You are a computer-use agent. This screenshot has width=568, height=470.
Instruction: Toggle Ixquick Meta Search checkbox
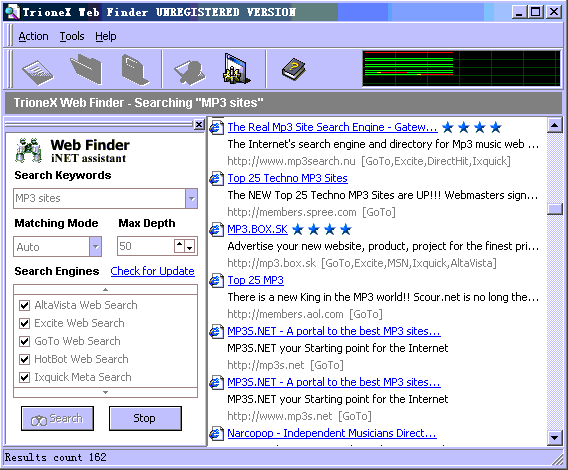point(24,378)
